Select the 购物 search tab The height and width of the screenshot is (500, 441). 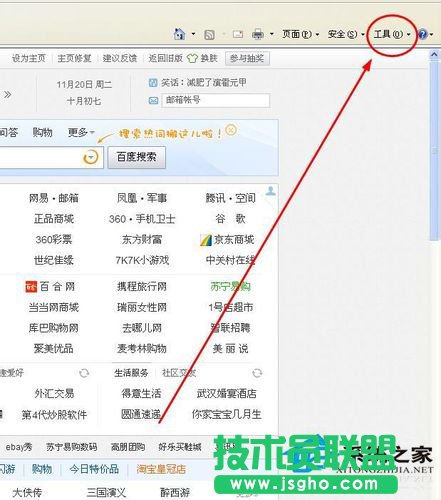pyautogui.click(x=42, y=132)
